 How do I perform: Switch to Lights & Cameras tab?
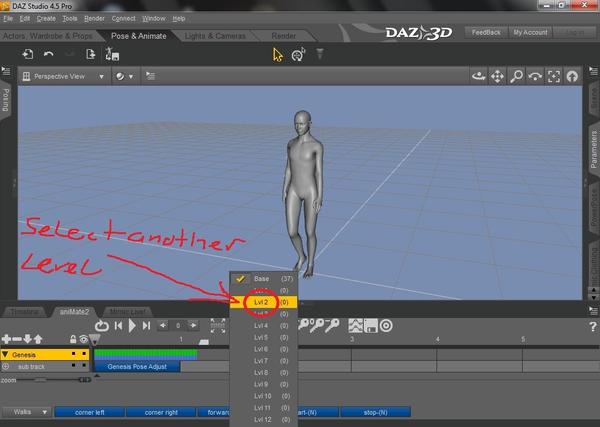215,36
